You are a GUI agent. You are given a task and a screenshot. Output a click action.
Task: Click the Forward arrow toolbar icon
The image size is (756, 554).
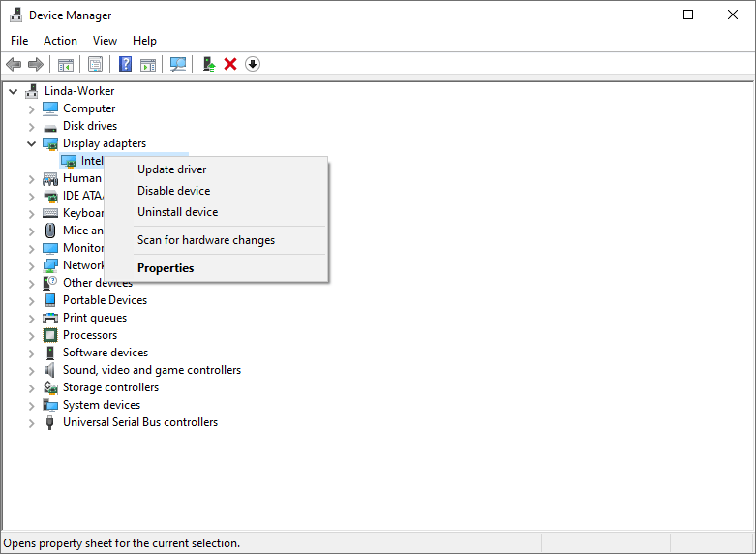pos(36,64)
